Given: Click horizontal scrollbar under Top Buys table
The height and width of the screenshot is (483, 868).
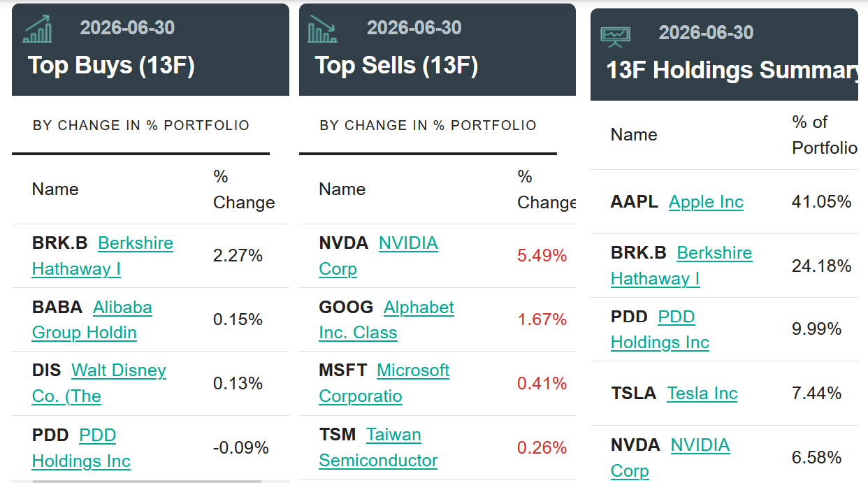Looking at the screenshot, I should 147,481.
